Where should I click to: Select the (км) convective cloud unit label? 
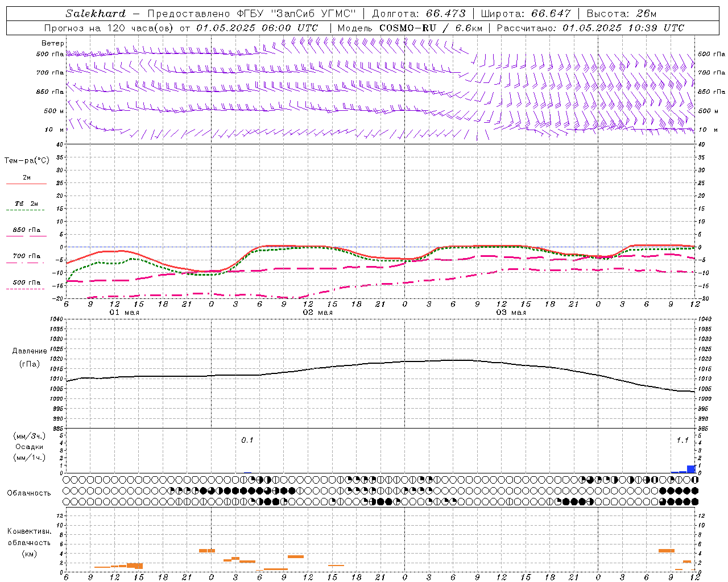pyautogui.click(x=30, y=554)
